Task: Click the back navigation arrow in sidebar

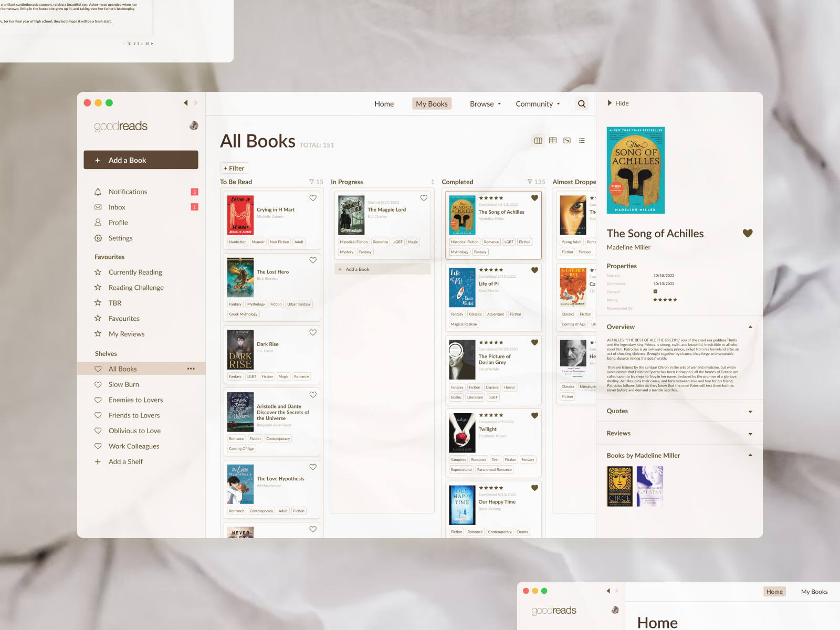Action: [186, 103]
